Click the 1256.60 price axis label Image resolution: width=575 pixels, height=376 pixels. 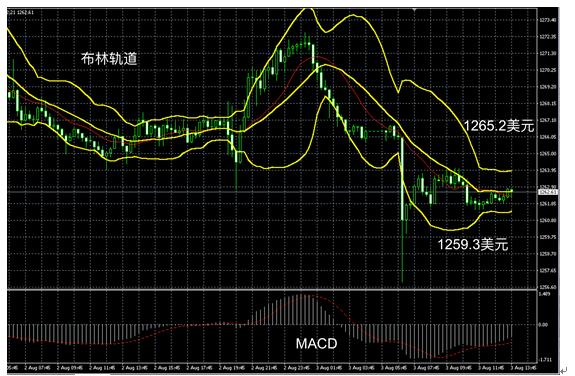point(547,287)
